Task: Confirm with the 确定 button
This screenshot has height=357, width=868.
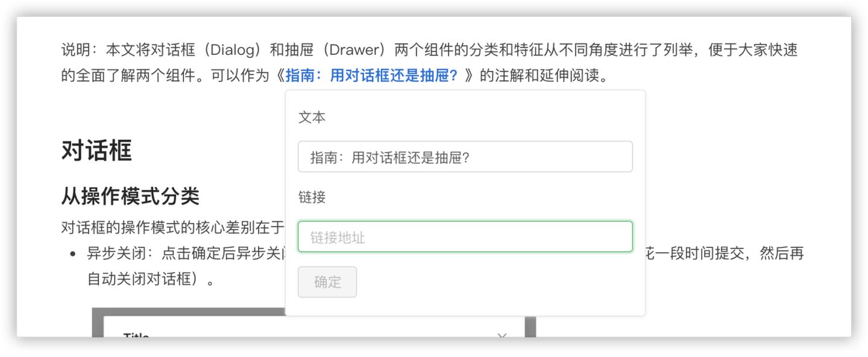Action: (x=327, y=282)
